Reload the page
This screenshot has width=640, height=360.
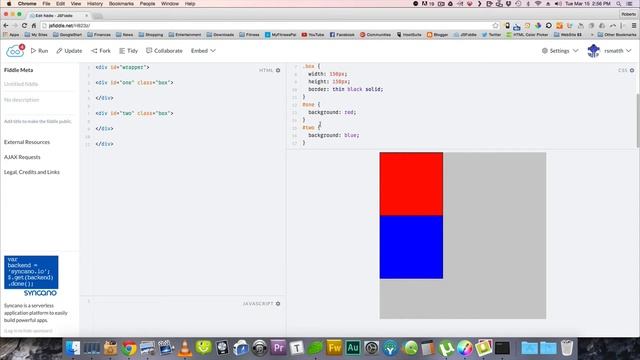coord(24,25)
